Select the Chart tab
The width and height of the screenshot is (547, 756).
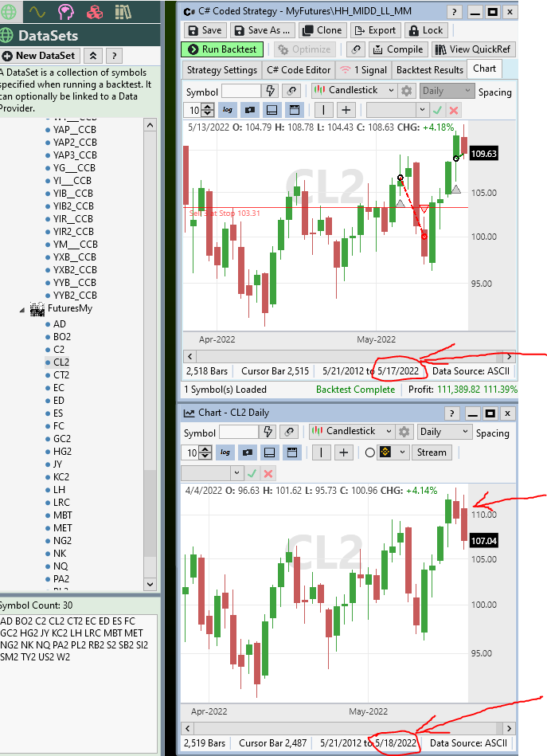[484, 69]
